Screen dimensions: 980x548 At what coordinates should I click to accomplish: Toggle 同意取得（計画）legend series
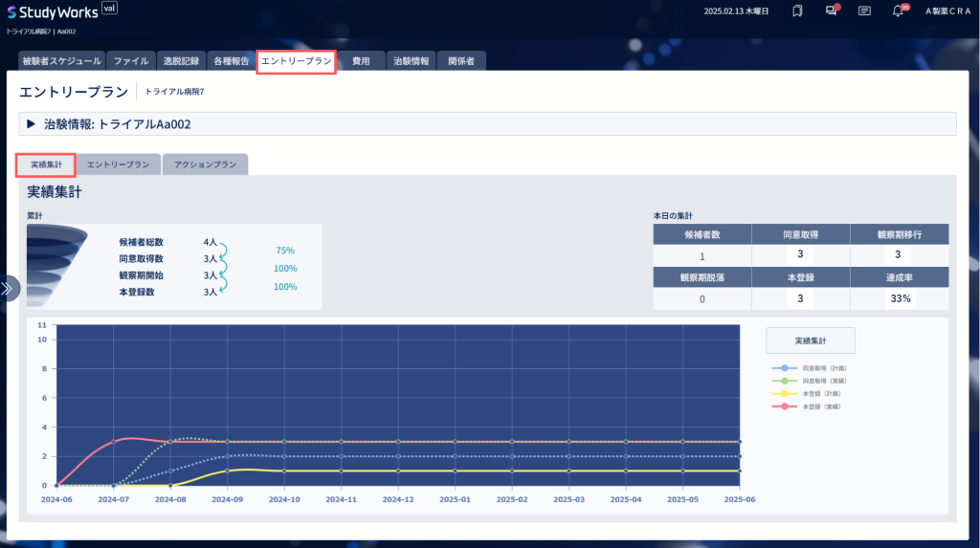click(810, 368)
